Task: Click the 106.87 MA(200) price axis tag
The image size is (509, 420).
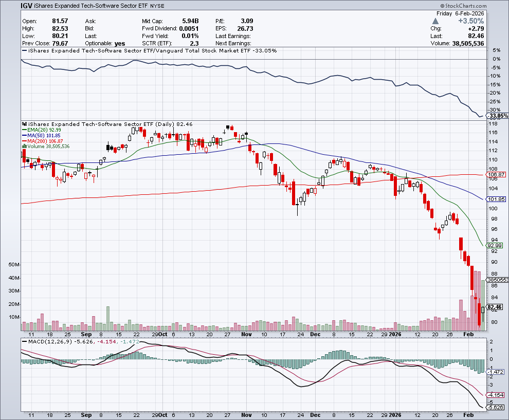Action: click(496, 175)
